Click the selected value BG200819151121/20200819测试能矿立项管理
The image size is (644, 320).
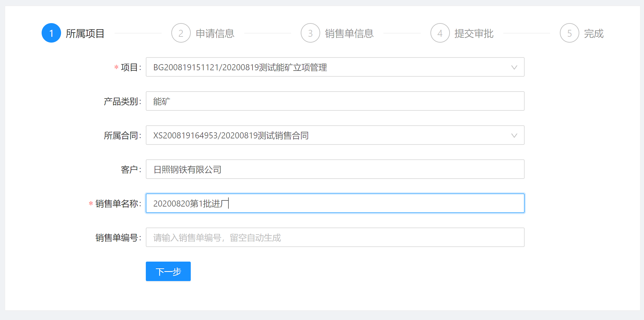coord(240,67)
